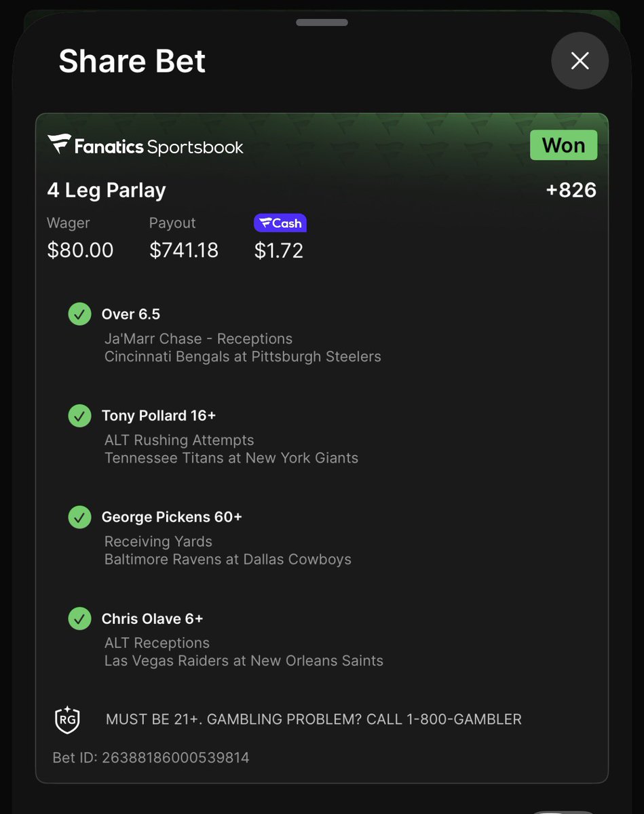Image resolution: width=644 pixels, height=814 pixels.
Task: Open Baltimore Ravens at Dallas Cowboys matchup
Action: [x=228, y=560]
